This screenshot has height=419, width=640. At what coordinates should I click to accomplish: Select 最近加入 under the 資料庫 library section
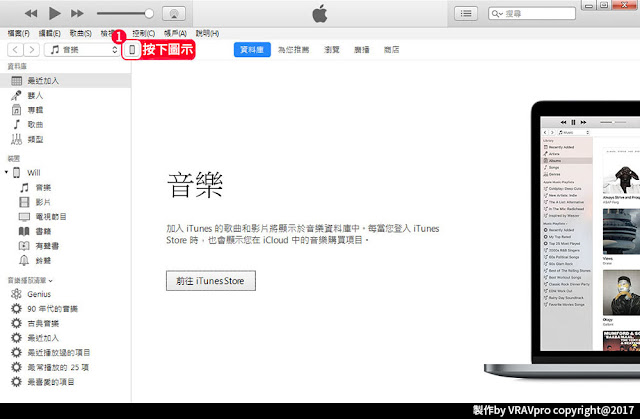(65, 81)
